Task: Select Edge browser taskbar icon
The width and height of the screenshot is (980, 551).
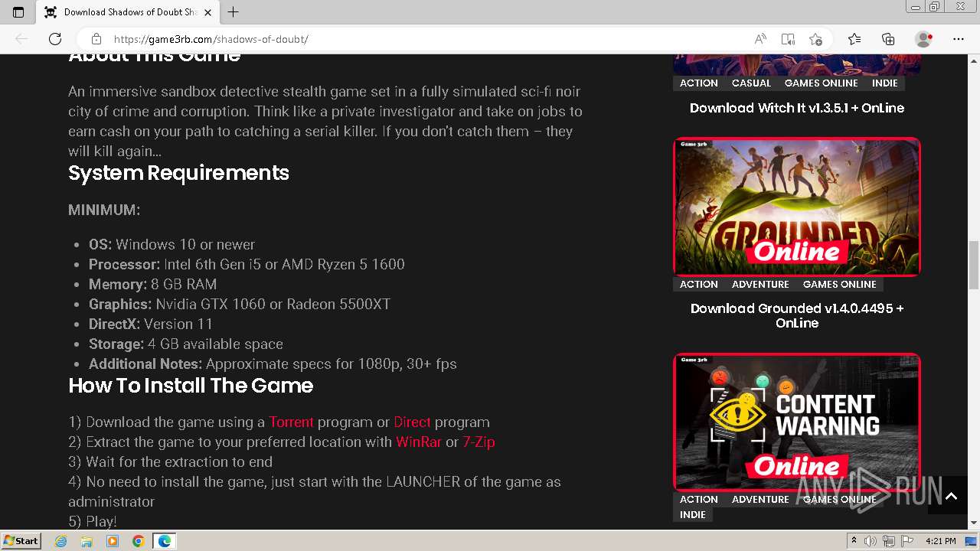Action: tap(164, 541)
